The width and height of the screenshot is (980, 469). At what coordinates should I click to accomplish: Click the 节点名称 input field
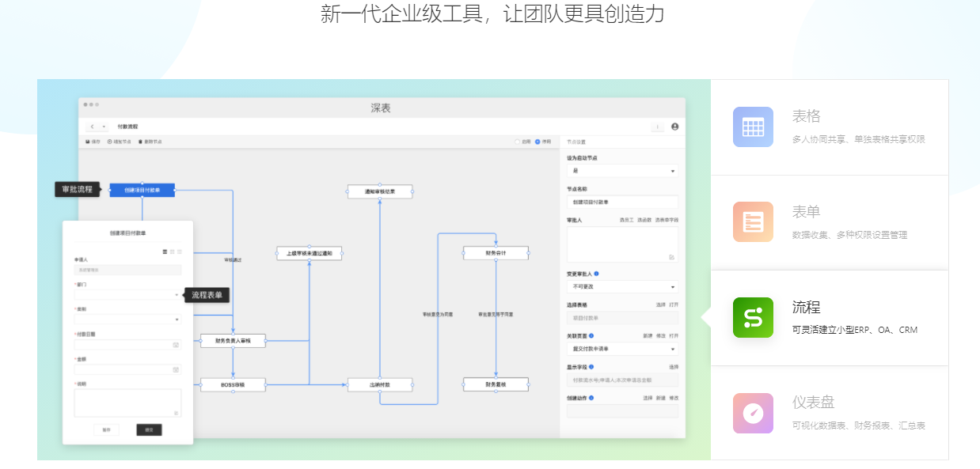[622, 202]
